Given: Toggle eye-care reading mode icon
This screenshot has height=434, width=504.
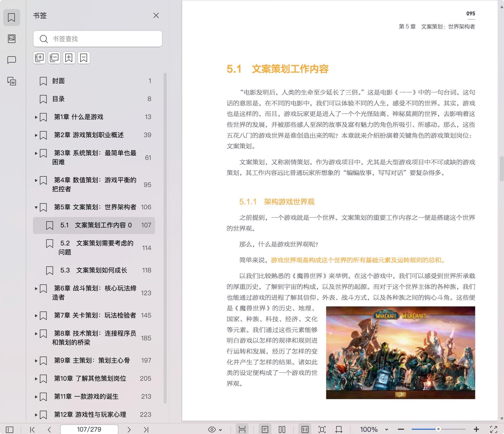Looking at the screenshot, I should [x=212, y=429].
